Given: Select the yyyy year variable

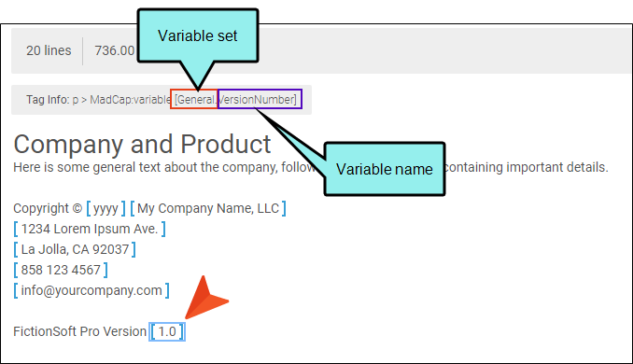Looking at the screenshot, I should (x=105, y=208).
